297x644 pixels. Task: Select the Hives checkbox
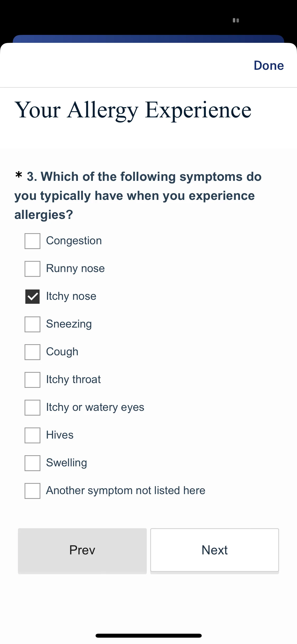[x=32, y=435]
